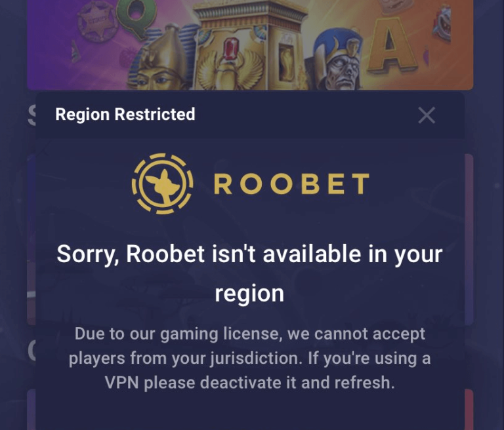Screen dimensions: 504x430
Task: Select the golden pharaoh mask
Action: [164, 60]
